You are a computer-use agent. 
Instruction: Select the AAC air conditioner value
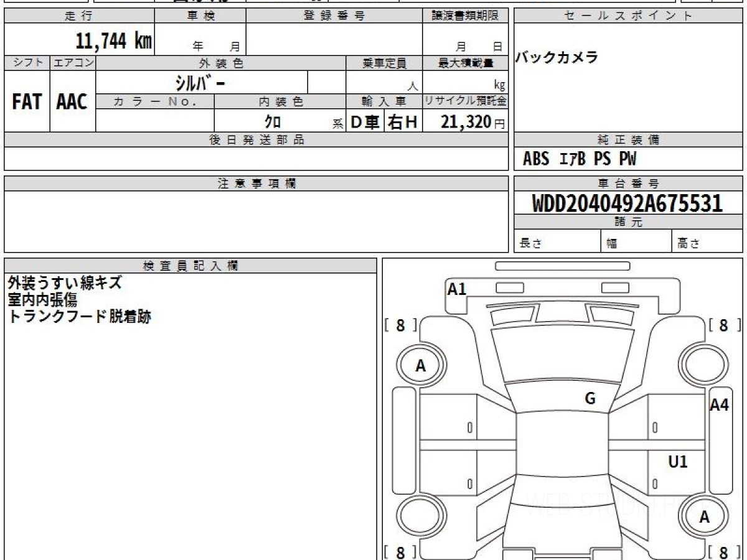72,101
